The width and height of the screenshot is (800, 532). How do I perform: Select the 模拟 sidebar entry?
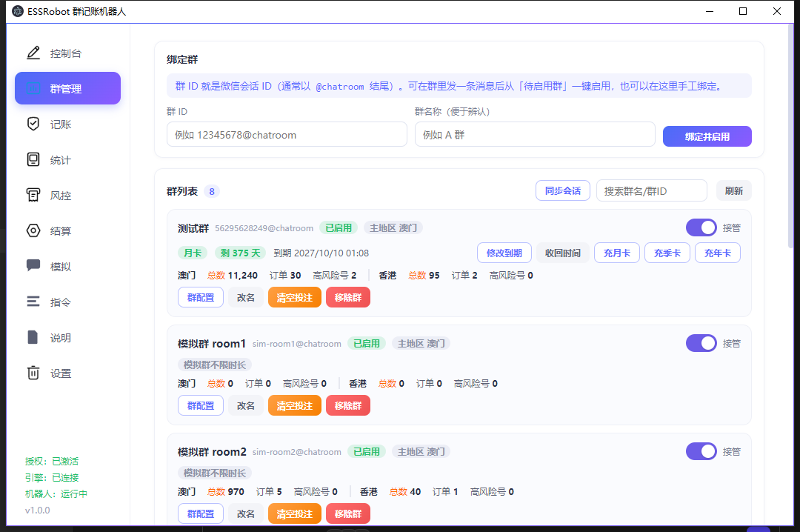point(60,267)
